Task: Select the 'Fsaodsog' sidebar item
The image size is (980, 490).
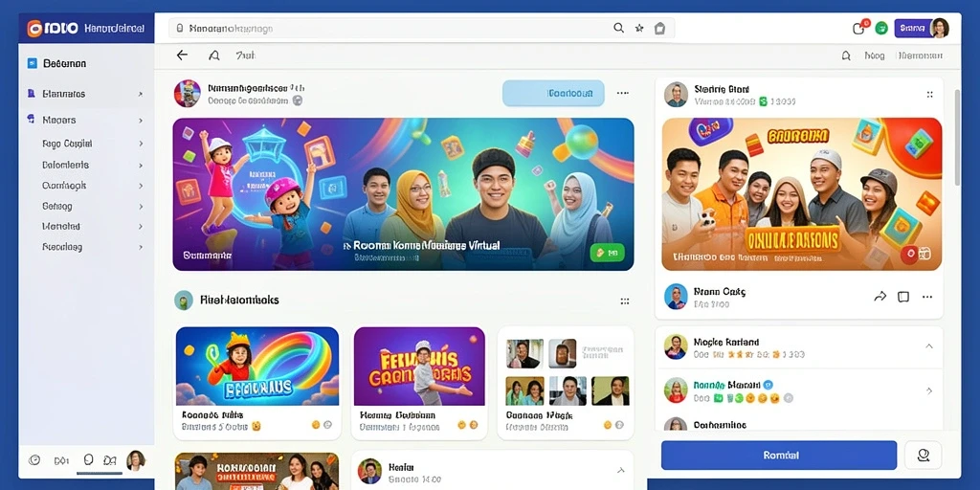Action: tap(86, 247)
